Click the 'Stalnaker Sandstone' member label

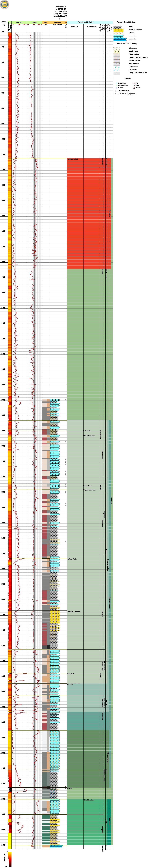[74, 612]
